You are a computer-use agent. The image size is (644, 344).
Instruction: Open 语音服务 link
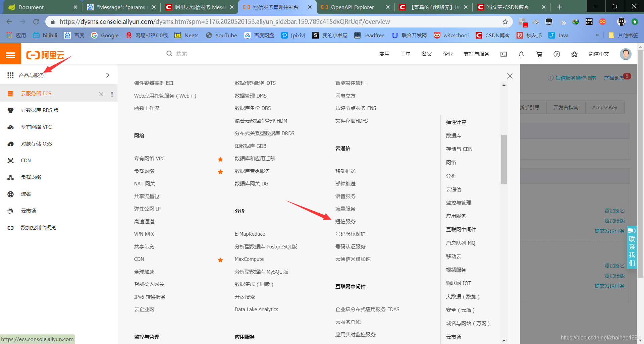[x=345, y=196]
